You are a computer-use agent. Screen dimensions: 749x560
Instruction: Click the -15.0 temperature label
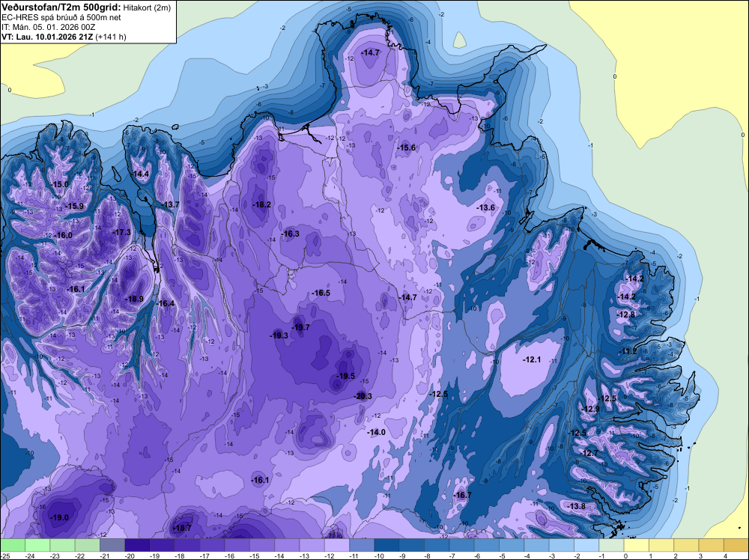pyautogui.click(x=59, y=184)
